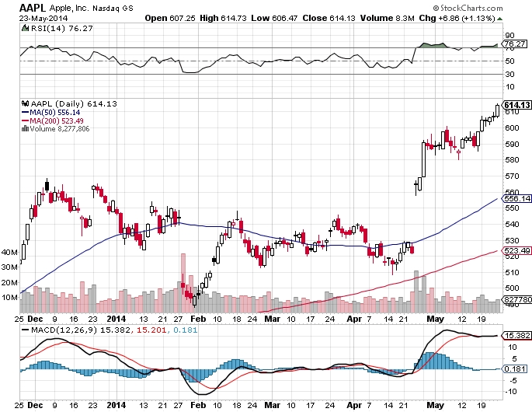Click the MACD histogram 0.181 axis tag
This screenshot has width=532, height=412.
click(515, 369)
